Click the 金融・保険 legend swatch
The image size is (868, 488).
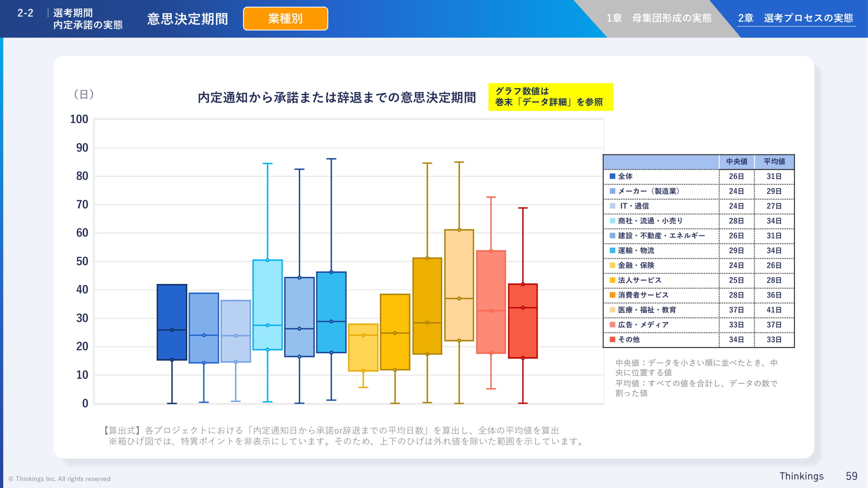pyautogui.click(x=612, y=265)
